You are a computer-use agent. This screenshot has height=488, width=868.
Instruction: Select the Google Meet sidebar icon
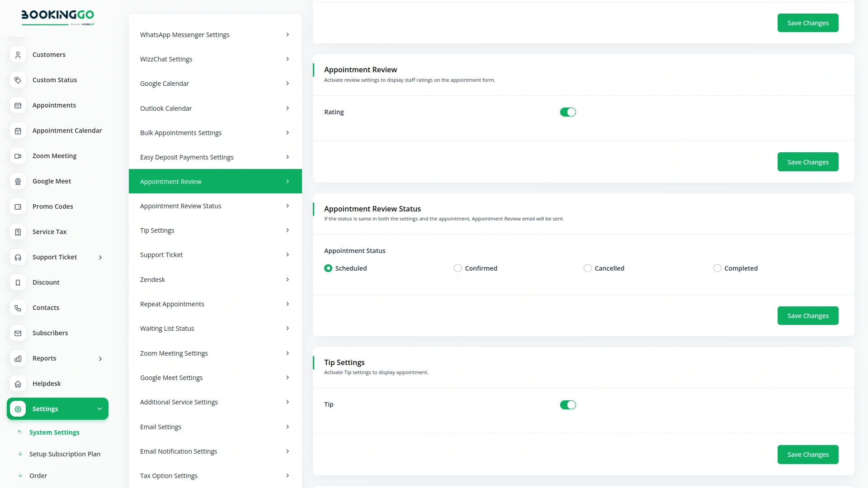(18, 181)
